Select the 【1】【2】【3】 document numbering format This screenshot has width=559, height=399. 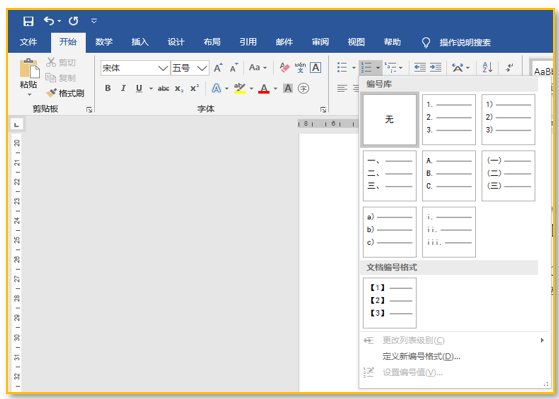click(390, 303)
